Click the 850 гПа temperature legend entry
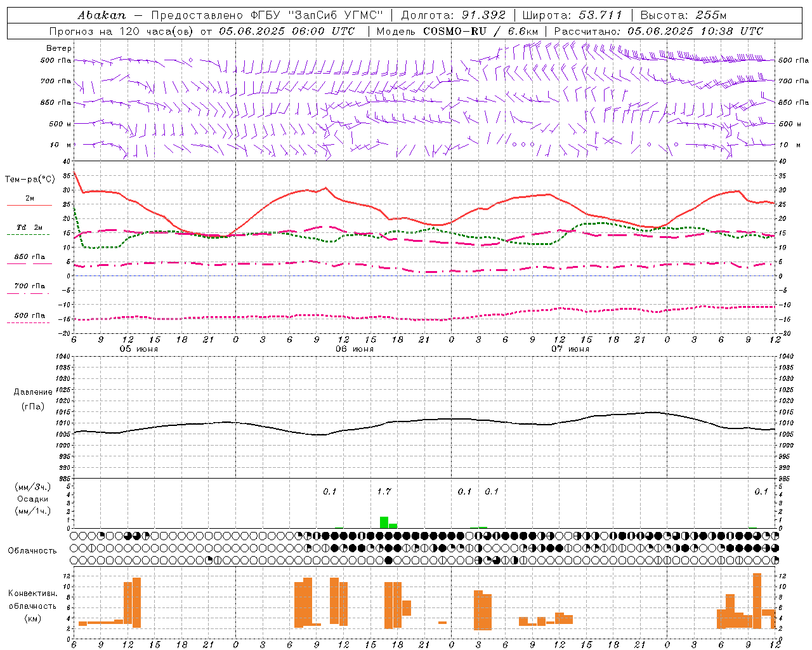 (30, 257)
